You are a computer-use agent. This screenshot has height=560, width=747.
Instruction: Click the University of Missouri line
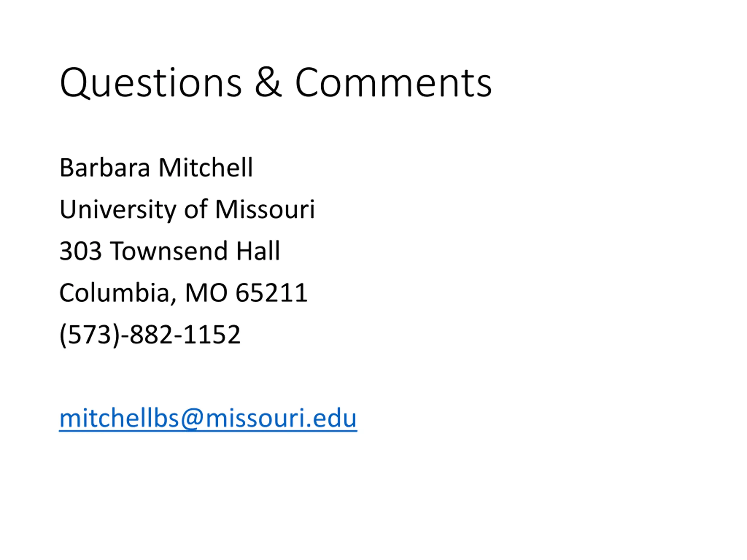point(187,210)
